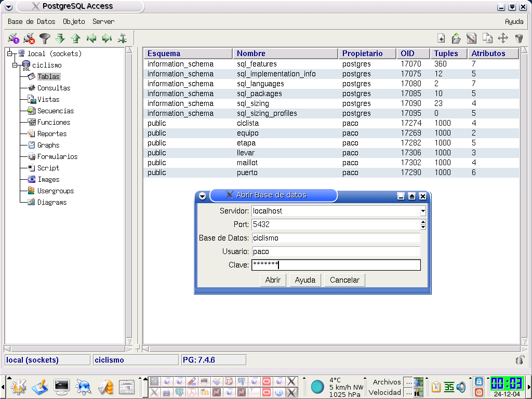Select Usergroups in the tree

click(x=55, y=191)
